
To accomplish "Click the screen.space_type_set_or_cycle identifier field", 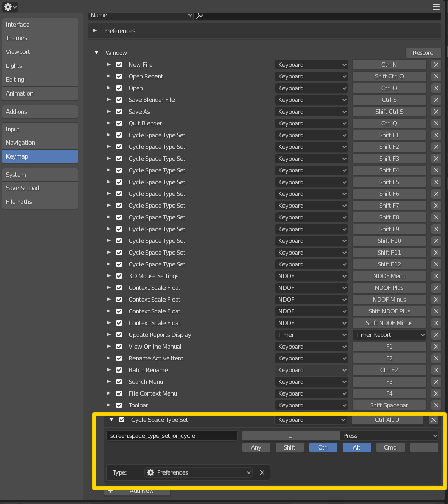I will (x=171, y=436).
